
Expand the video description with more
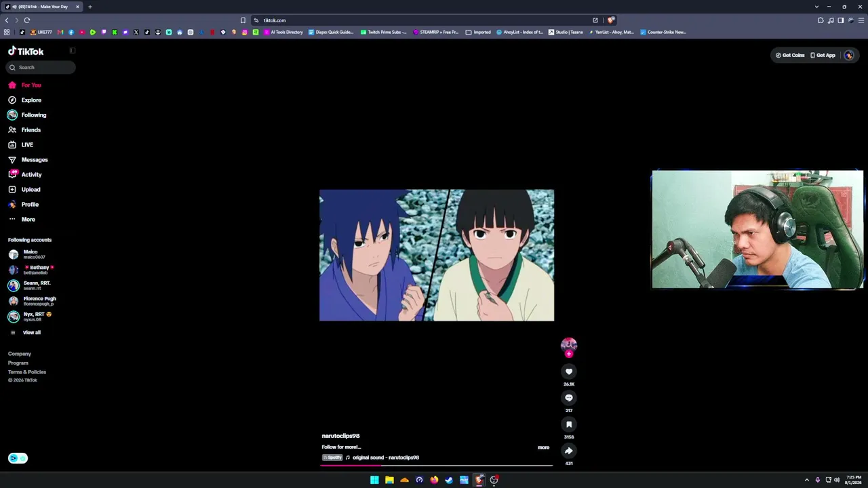coord(543,447)
